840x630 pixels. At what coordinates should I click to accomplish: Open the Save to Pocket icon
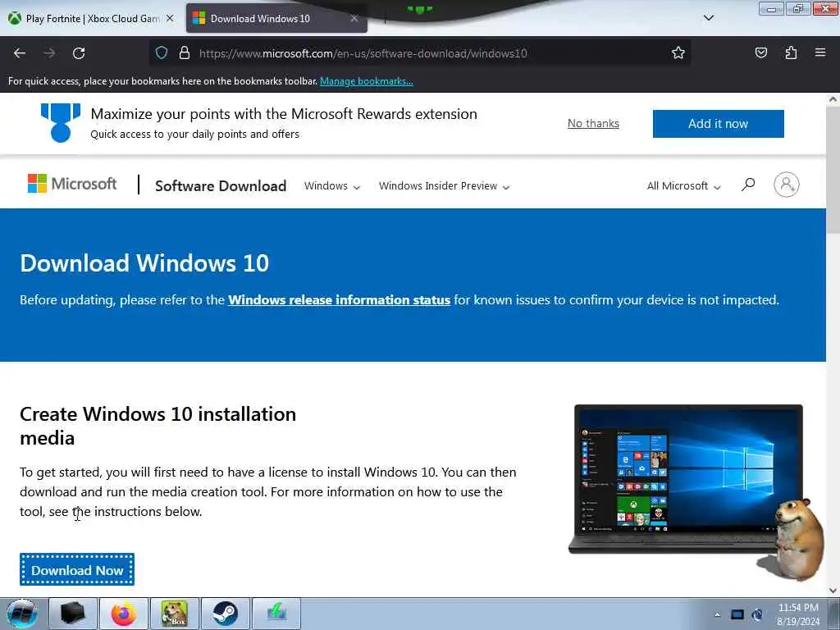(x=760, y=52)
